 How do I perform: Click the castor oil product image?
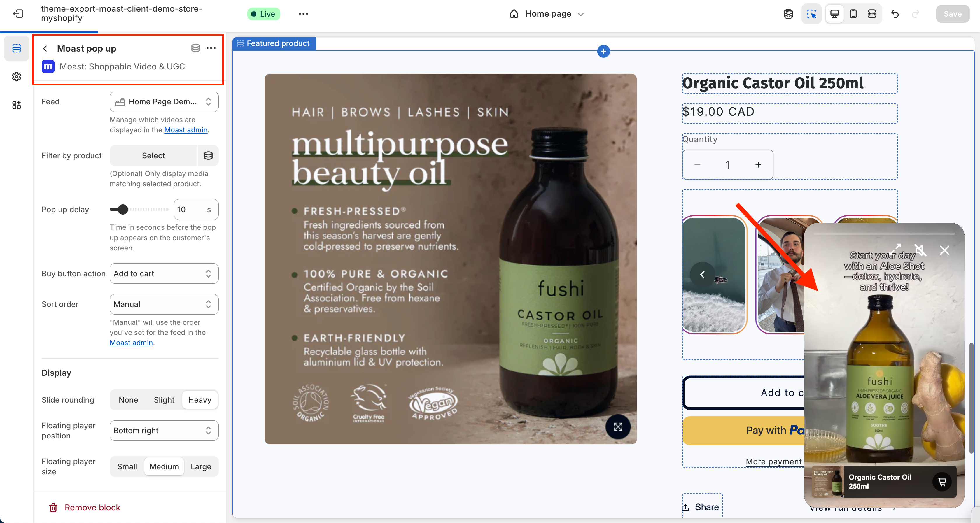click(450, 259)
